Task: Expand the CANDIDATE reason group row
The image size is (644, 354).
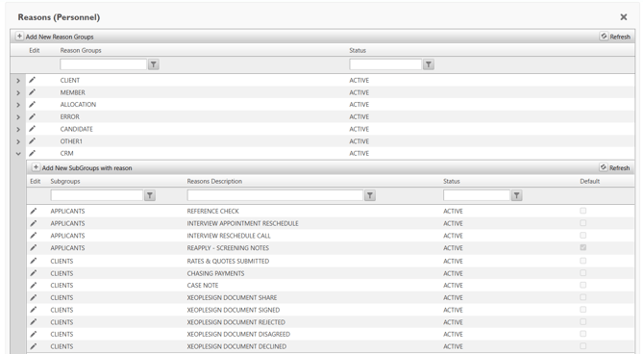Action: click(18, 130)
